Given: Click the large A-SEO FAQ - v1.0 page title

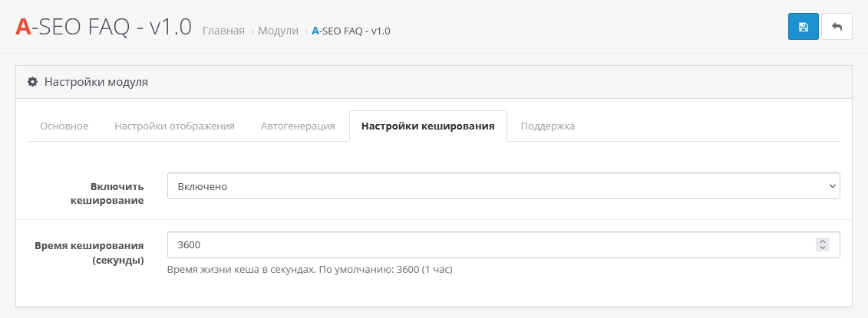Looking at the screenshot, I should 104,27.
